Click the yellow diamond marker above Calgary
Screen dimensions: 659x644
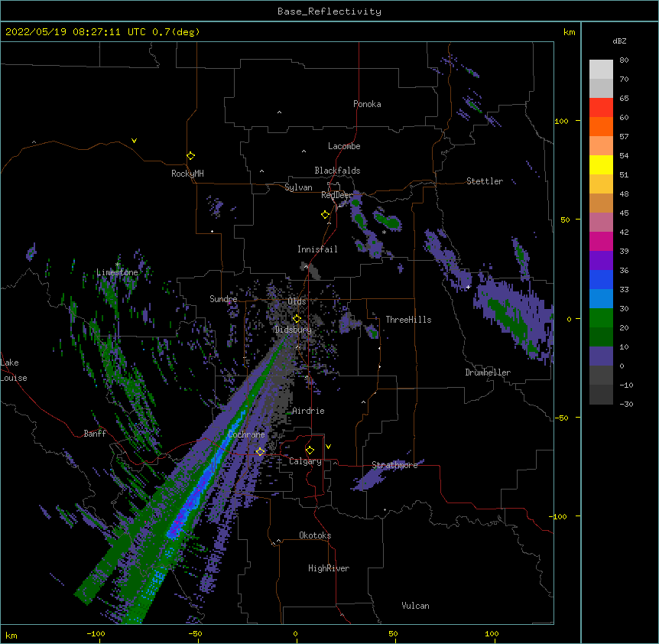pos(310,450)
